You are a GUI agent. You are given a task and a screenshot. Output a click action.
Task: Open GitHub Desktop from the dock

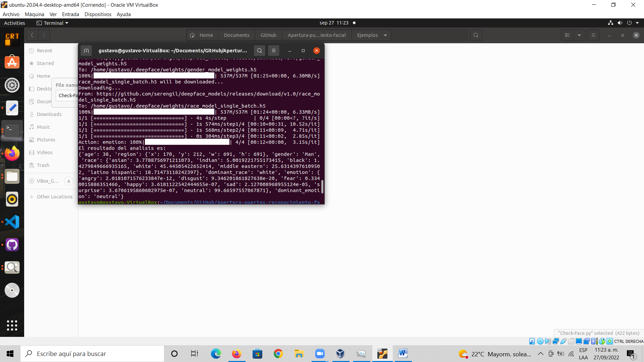(x=12, y=244)
